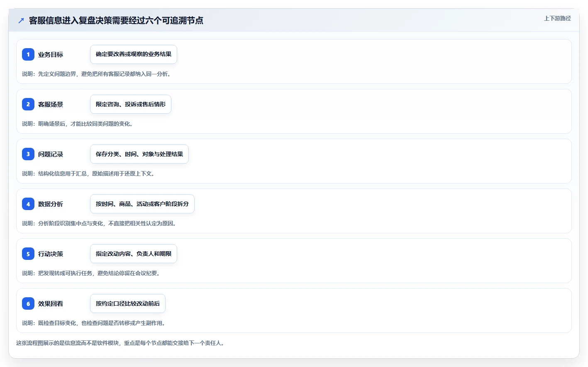Click the 保存分类、时间、对象与处理结果 chip
588x367 pixels.
pyautogui.click(x=139, y=154)
